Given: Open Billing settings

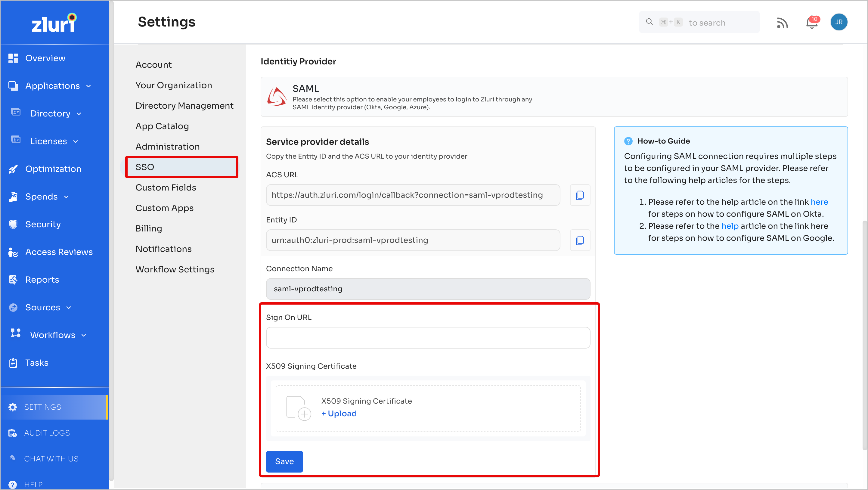Looking at the screenshot, I should pos(149,228).
